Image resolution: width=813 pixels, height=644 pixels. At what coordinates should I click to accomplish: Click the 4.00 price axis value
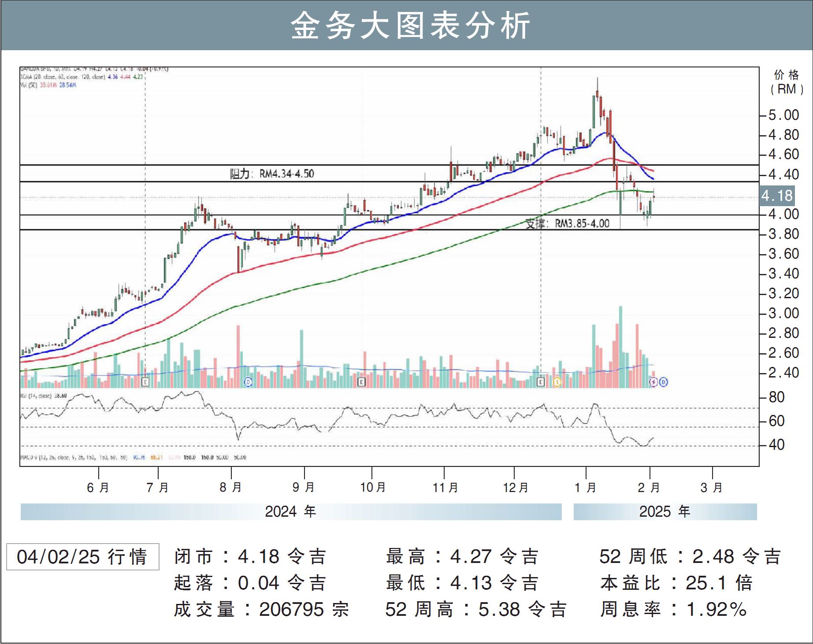coord(783,215)
